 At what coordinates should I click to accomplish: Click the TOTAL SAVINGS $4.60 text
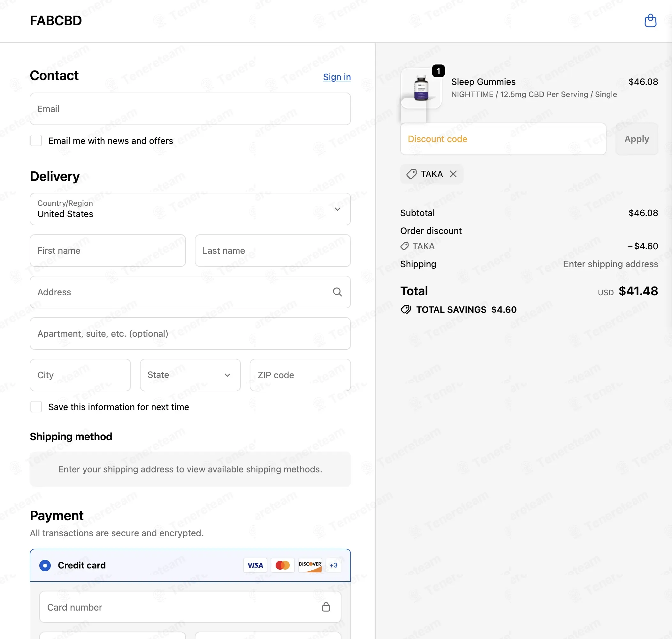tap(466, 310)
